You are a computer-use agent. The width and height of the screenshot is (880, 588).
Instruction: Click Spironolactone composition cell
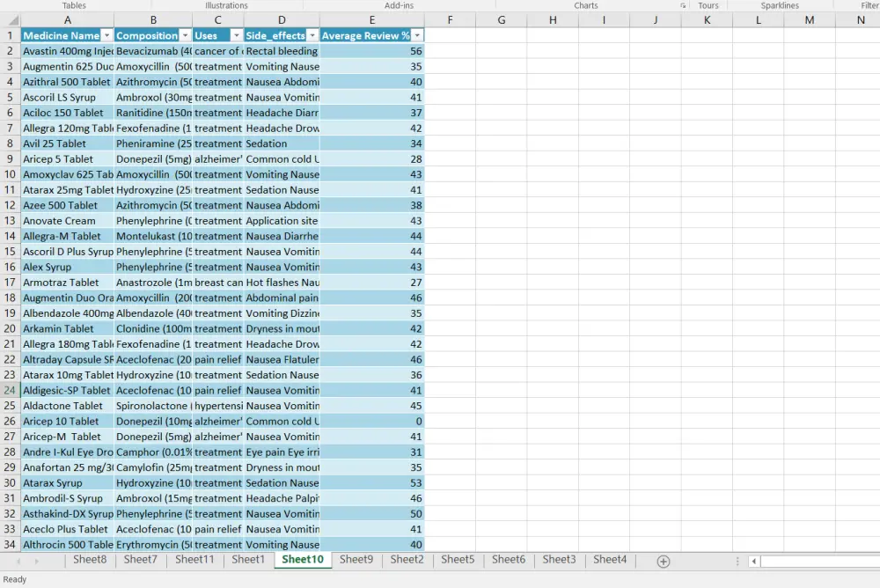tap(153, 406)
